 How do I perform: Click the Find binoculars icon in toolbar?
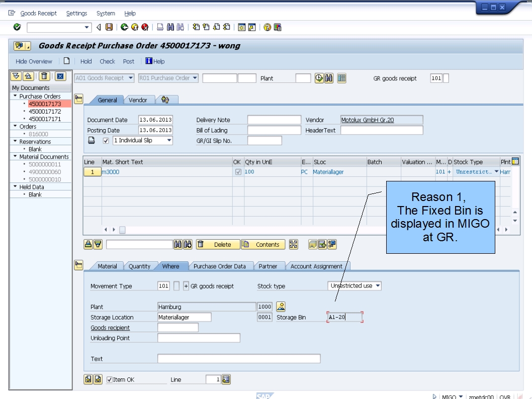click(170, 27)
